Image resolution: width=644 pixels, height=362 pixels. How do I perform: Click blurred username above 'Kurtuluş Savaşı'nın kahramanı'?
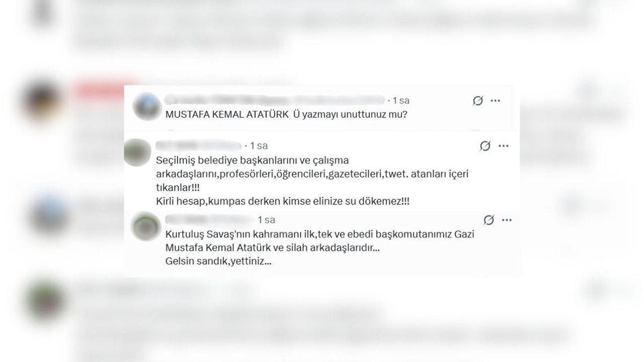tap(208, 219)
